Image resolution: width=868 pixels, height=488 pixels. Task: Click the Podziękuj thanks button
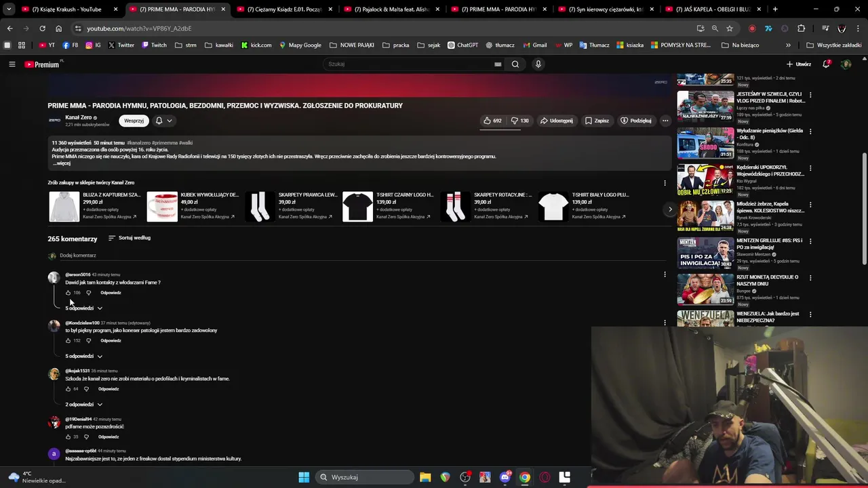tap(636, 121)
